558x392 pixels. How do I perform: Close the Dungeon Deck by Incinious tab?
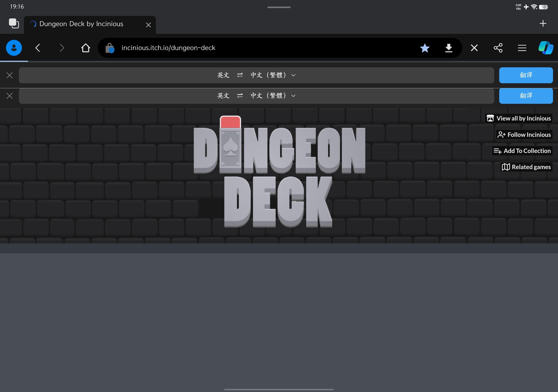(x=148, y=25)
